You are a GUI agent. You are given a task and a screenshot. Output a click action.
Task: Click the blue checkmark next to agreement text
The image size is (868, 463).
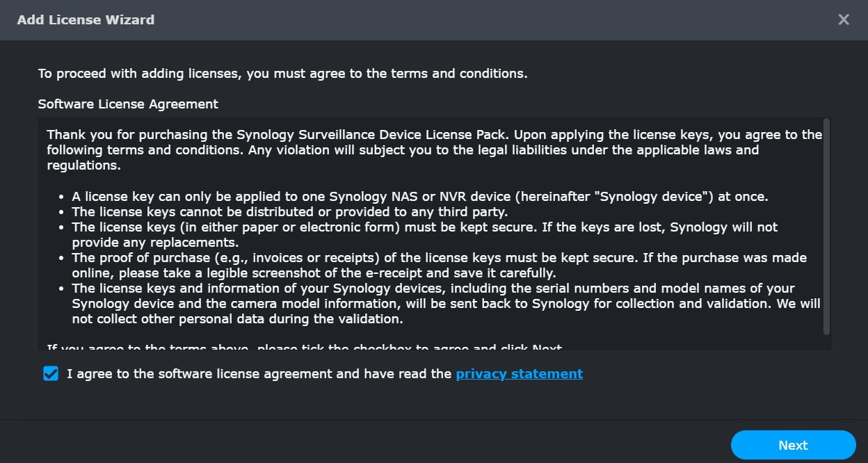pyautogui.click(x=51, y=373)
